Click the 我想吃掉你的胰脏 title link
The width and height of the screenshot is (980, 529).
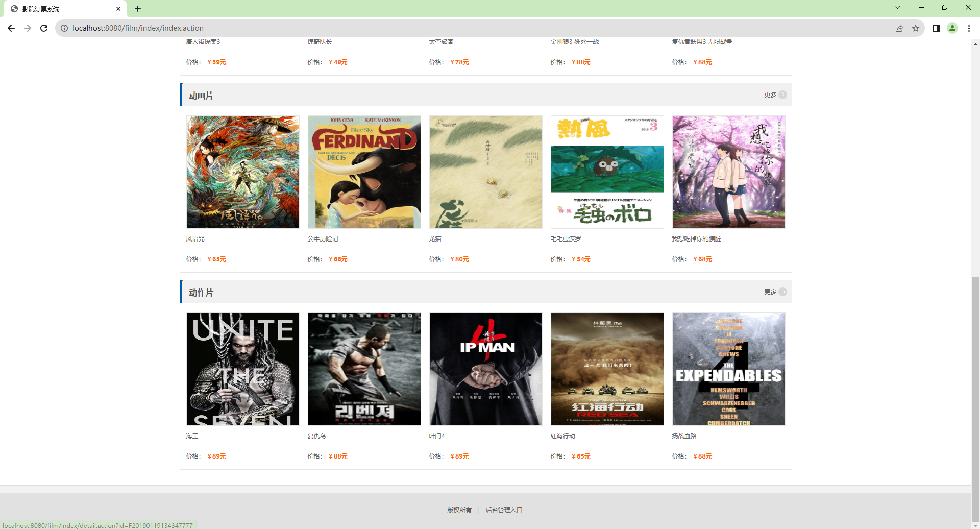[x=696, y=239]
